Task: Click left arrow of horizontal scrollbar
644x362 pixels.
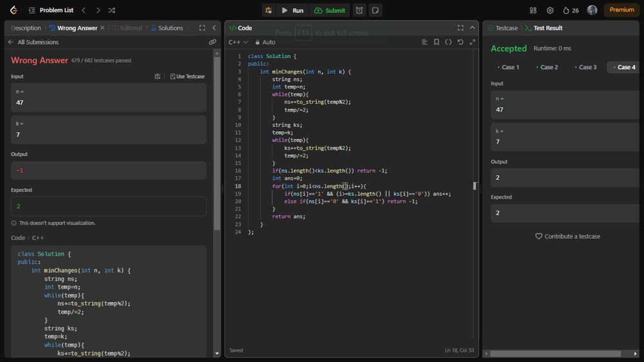Action: (486, 354)
